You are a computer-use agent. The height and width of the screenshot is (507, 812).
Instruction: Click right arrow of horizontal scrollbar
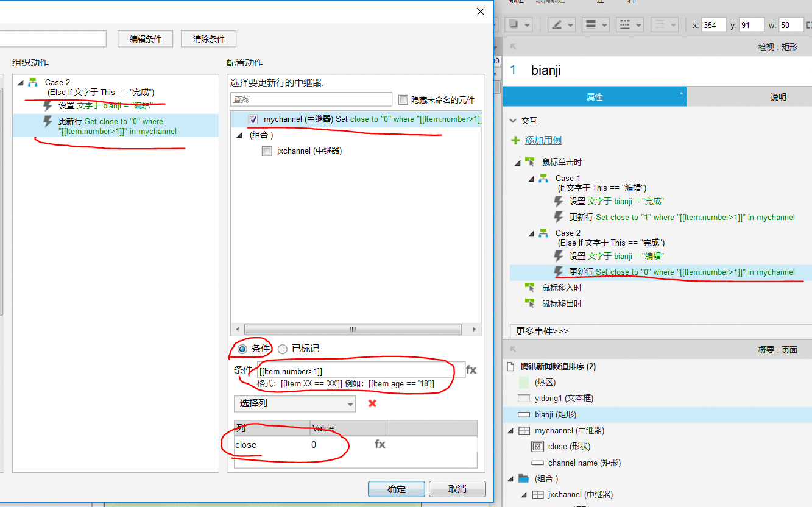pyautogui.click(x=475, y=330)
